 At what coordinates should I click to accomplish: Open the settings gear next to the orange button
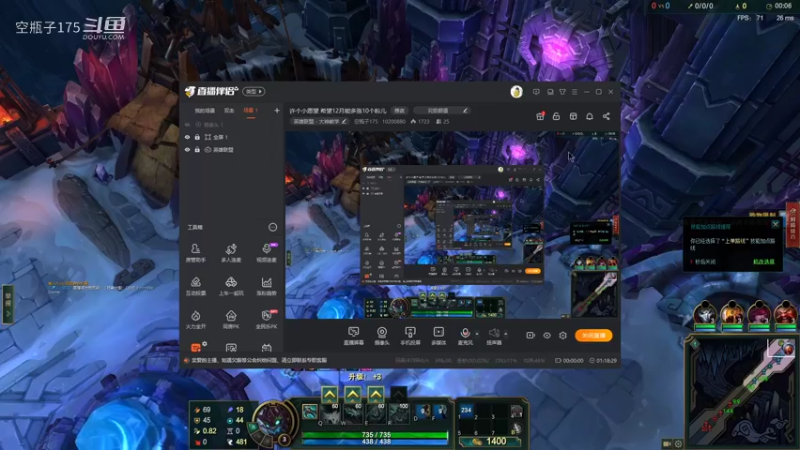(563, 335)
